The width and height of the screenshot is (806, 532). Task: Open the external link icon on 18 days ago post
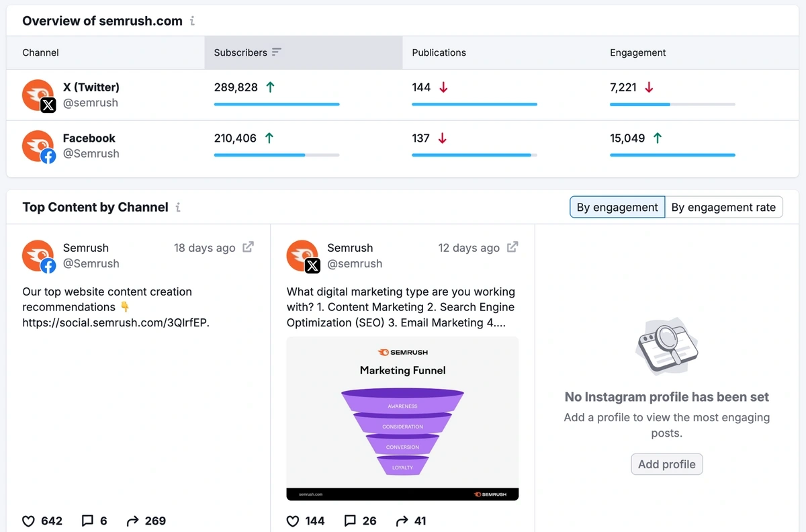coord(248,247)
